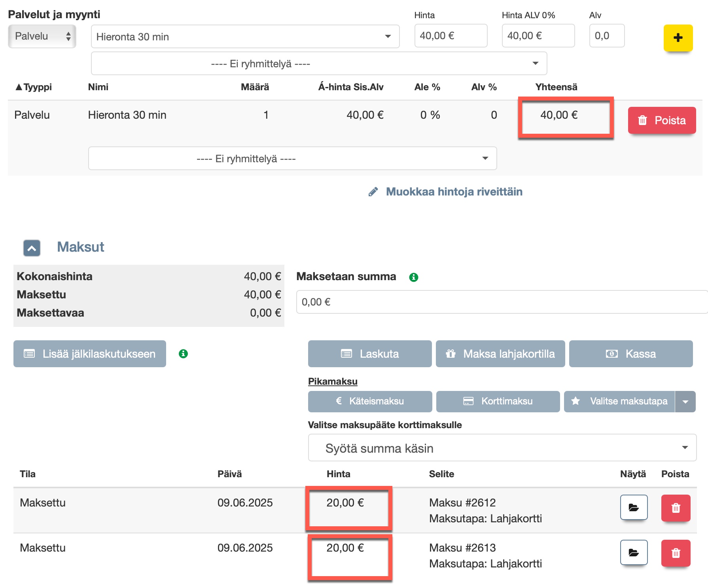The width and height of the screenshot is (708, 588).
Task: Expand the Hieronta 30 min dropdown
Action: pyautogui.click(x=245, y=37)
